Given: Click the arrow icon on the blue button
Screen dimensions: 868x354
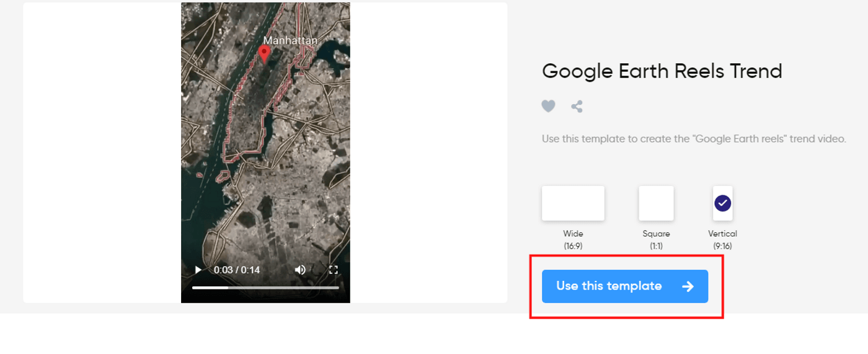Looking at the screenshot, I should point(688,286).
